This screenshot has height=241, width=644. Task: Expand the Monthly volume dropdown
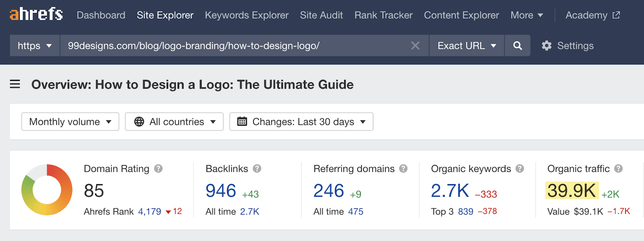click(70, 122)
